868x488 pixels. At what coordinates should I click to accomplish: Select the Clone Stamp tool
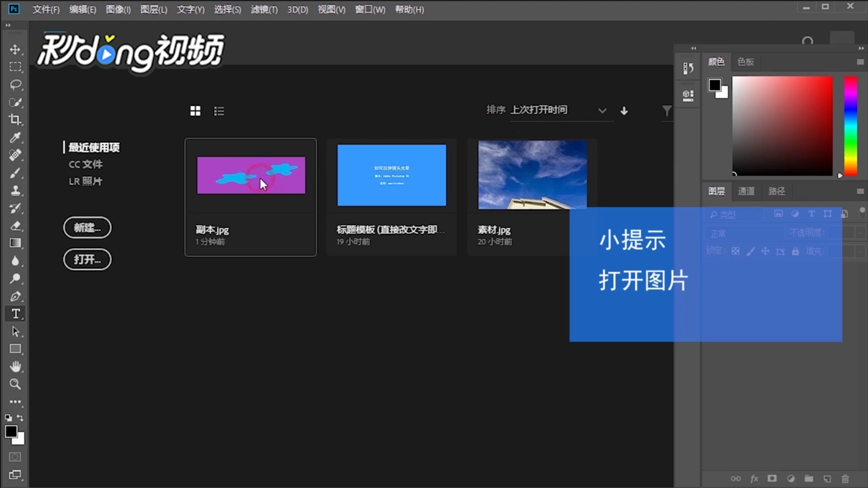click(15, 190)
